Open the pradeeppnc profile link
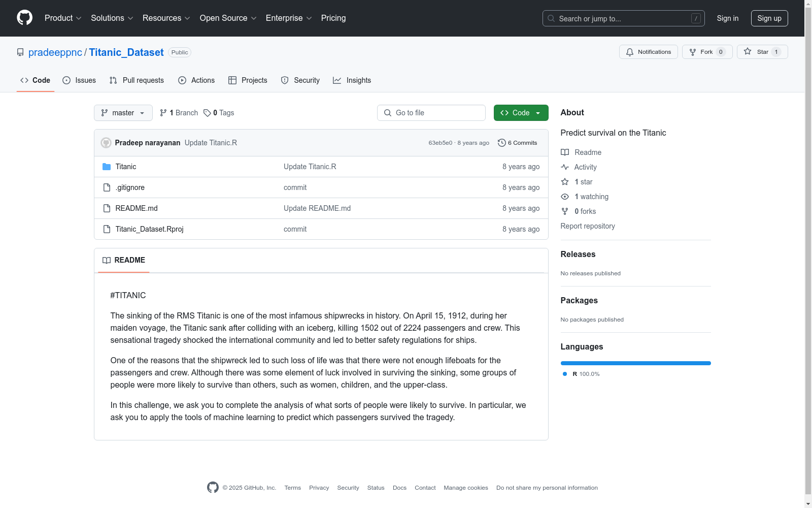812x508 pixels. (55, 52)
